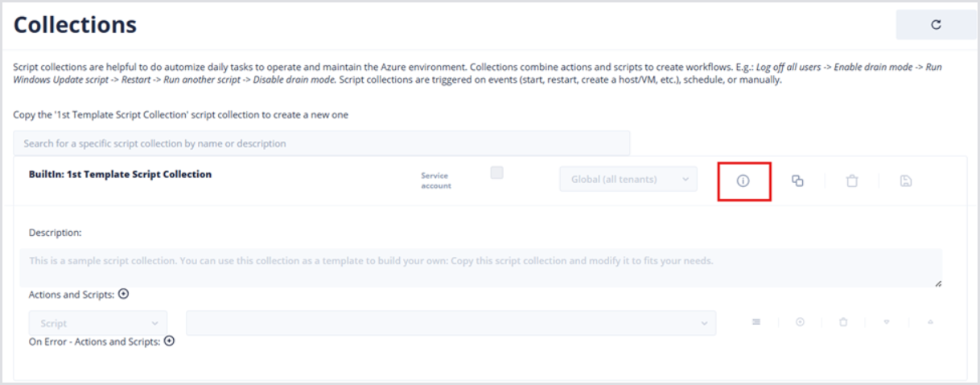The height and width of the screenshot is (385, 980).
Task: Click the info icon for the template collection
Action: click(743, 181)
